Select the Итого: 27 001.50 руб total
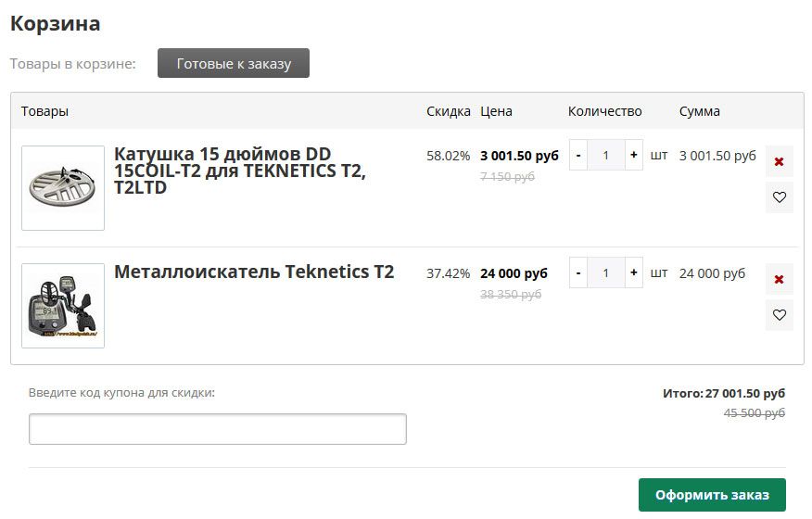 (724, 394)
